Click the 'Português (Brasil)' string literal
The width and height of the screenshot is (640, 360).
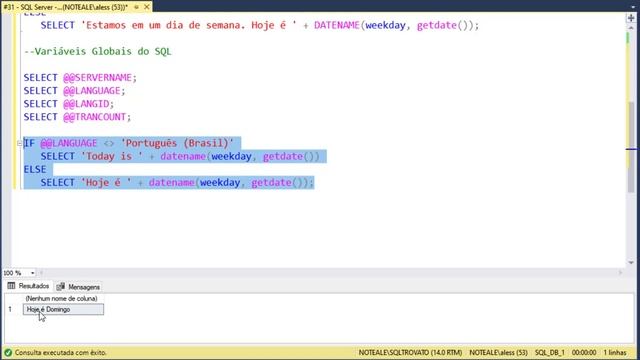(177, 143)
